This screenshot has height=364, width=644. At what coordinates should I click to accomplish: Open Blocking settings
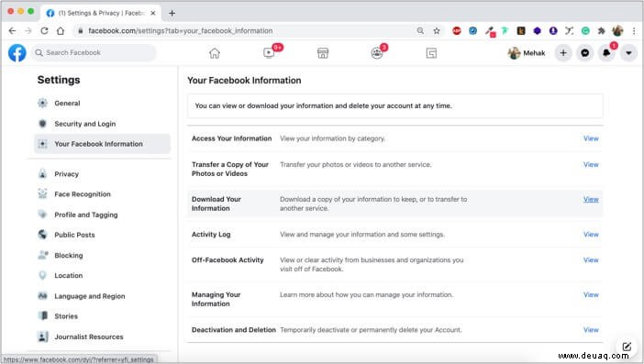click(x=102, y=255)
